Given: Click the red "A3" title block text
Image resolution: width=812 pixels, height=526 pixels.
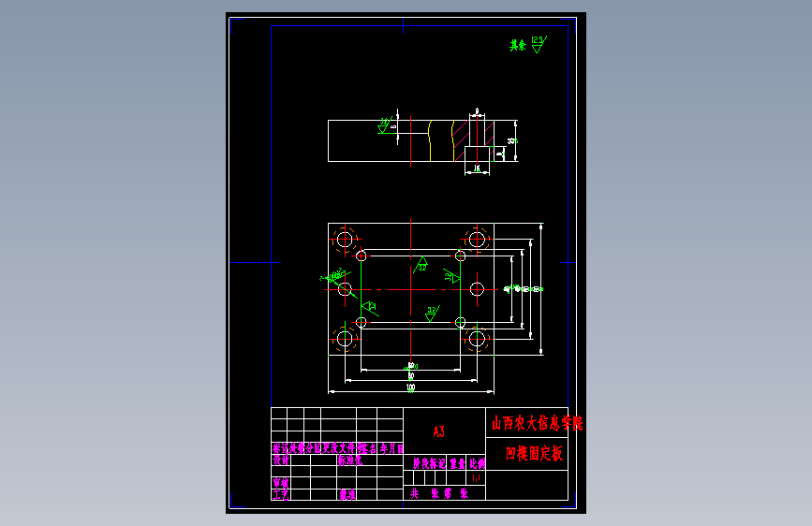Looking at the screenshot, I should [438, 431].
